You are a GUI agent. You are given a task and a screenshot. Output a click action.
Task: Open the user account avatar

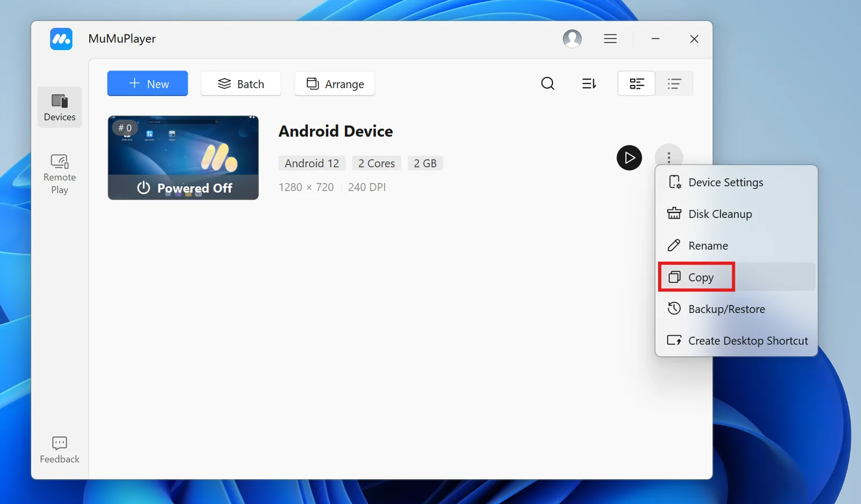coord(572,39)
